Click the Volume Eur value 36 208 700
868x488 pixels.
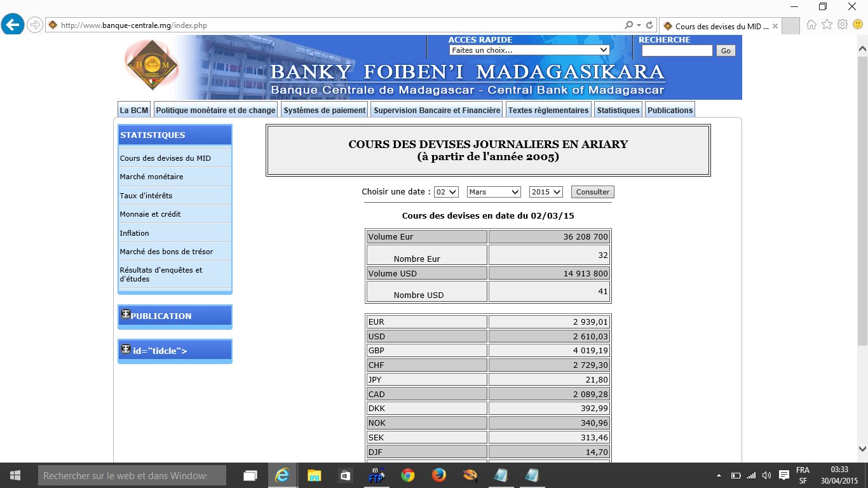[585, 237]
